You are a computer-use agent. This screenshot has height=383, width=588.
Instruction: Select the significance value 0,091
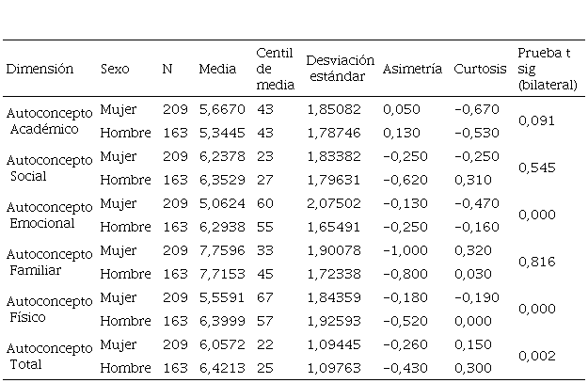point(535,120)
